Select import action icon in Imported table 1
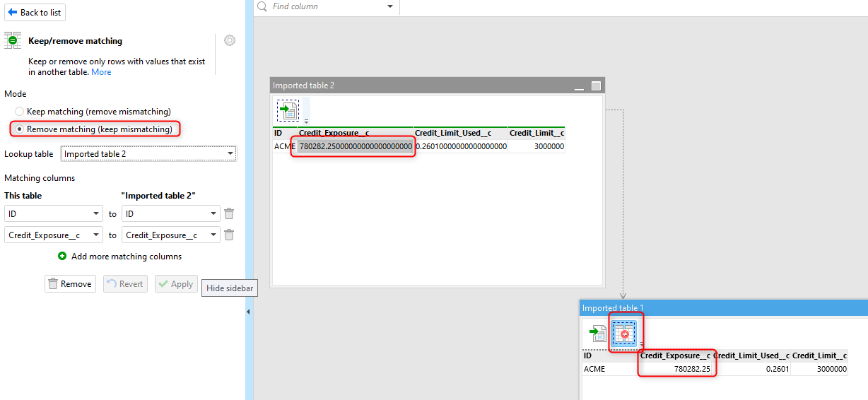Image resolution: width=868 pixels, height=400 pixels. 598,334
